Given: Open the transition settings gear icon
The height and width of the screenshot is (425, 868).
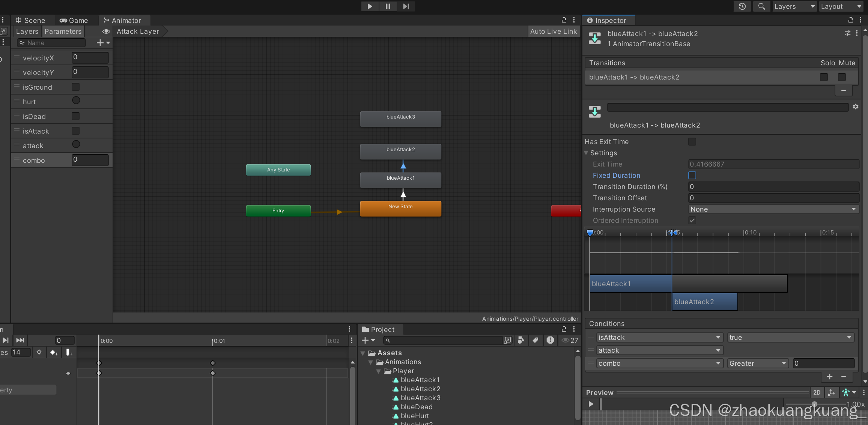Looking at the screenshot, I should [855, 107].
